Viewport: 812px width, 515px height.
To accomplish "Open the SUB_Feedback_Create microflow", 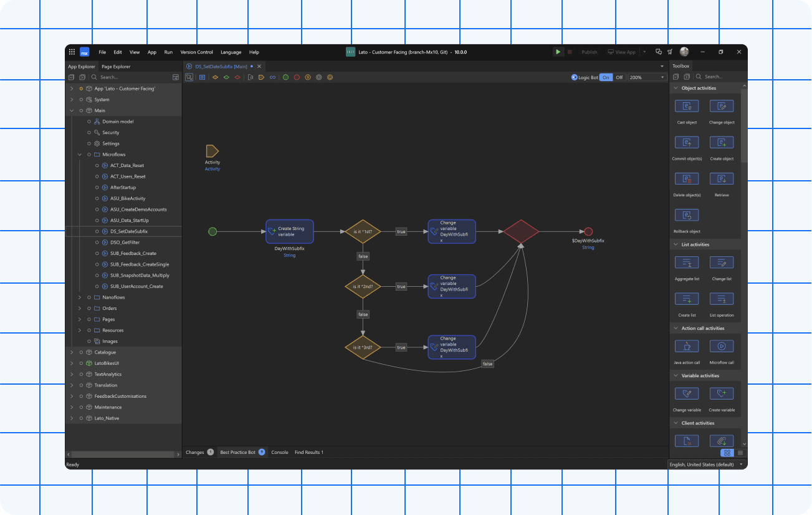I will point(133,253).
